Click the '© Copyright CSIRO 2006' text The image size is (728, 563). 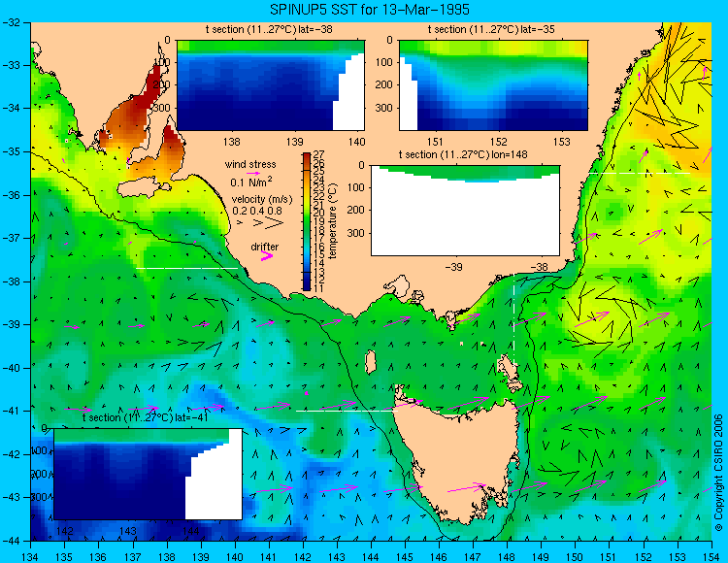(x=718, y=473)
